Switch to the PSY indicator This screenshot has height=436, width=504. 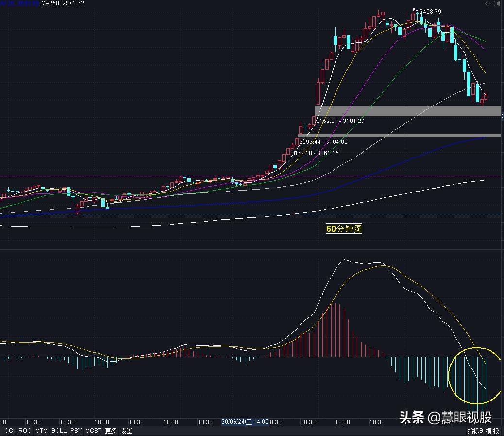pyautogui.click(x=76, y=431)
